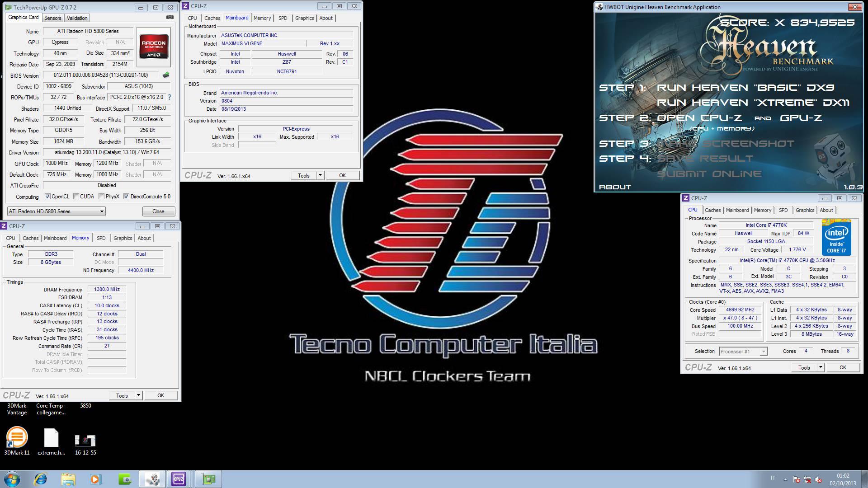This screenshot has height=488, width=868.
Task: Open the Processor #1 selection dropdown
Action: coord(743,351)
